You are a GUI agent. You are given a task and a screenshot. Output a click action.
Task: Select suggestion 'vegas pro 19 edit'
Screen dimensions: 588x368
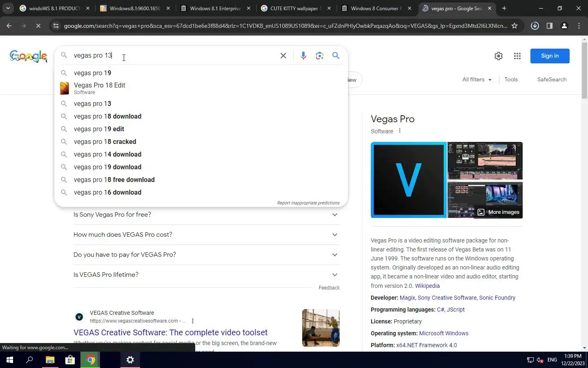(x=201, y=129)
